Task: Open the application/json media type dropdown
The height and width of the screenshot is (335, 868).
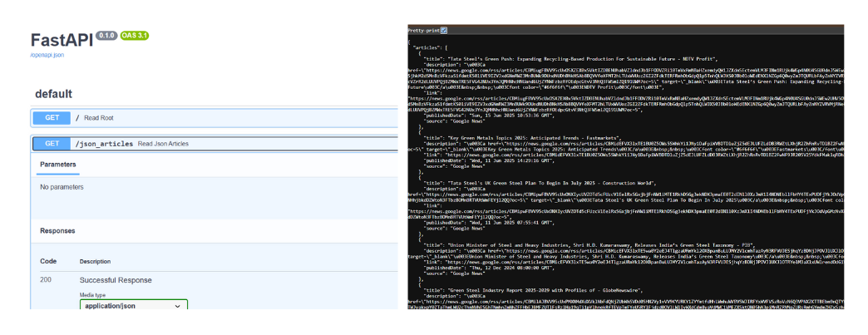Action: pyautogui.click(x=134, y=306)
